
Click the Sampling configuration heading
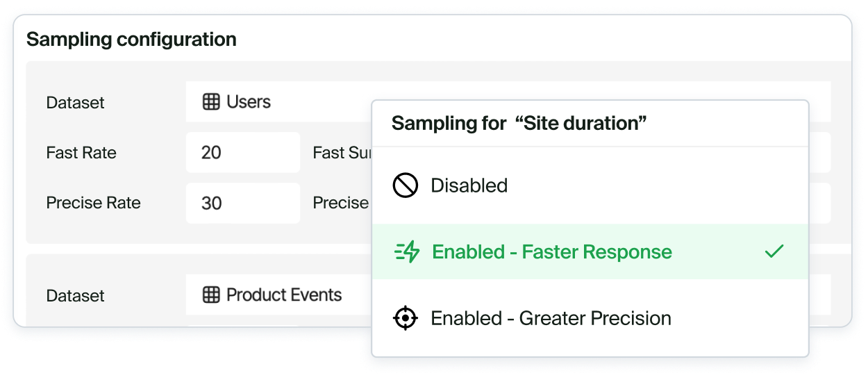[131, 40]
